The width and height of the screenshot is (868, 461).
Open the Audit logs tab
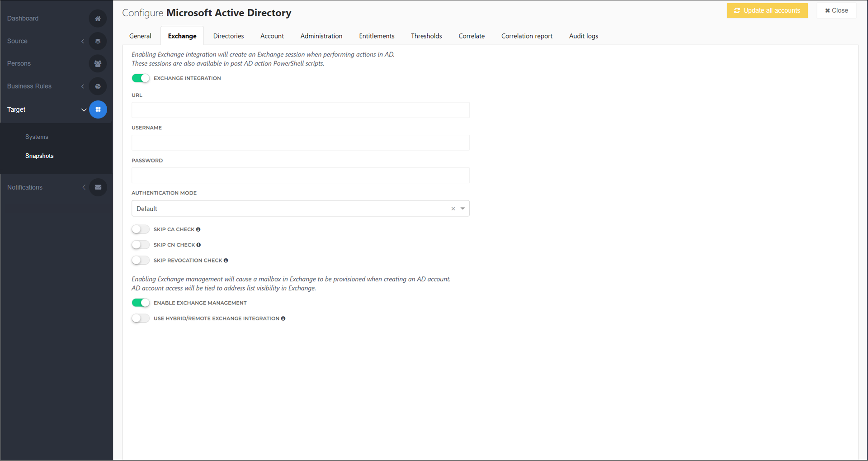[584, 36]
